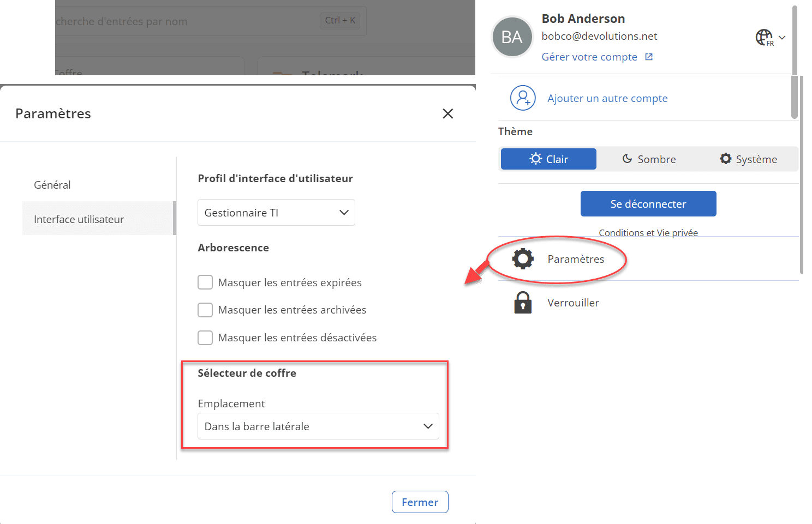Tick Masquer les entrées désactivées checkbox
This screenshot has width=812, height=524.
point(205,338)
